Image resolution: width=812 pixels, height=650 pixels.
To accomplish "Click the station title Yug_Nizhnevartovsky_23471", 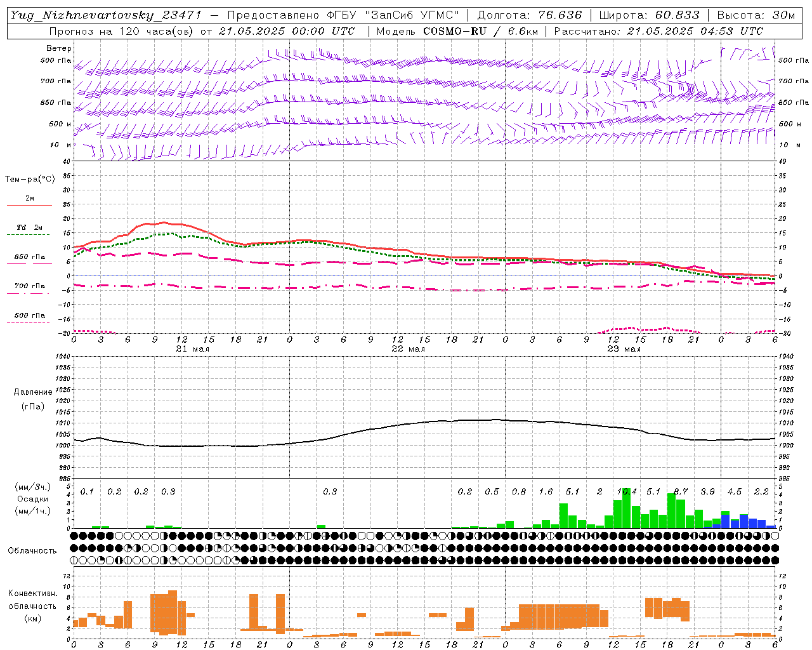I will (106, 15).
